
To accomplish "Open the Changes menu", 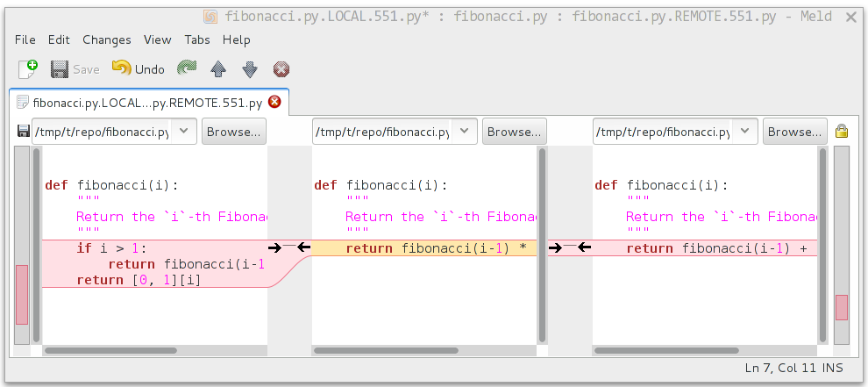I will pos(107,39).
